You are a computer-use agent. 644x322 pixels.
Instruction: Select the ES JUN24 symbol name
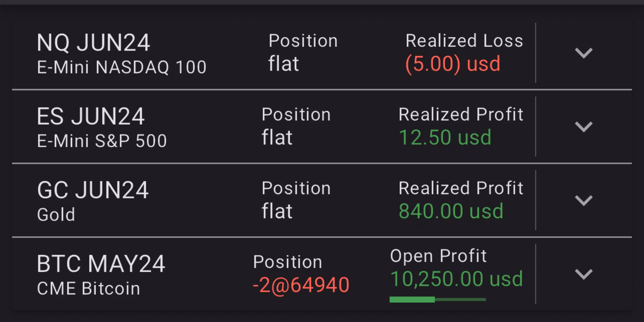91,116
